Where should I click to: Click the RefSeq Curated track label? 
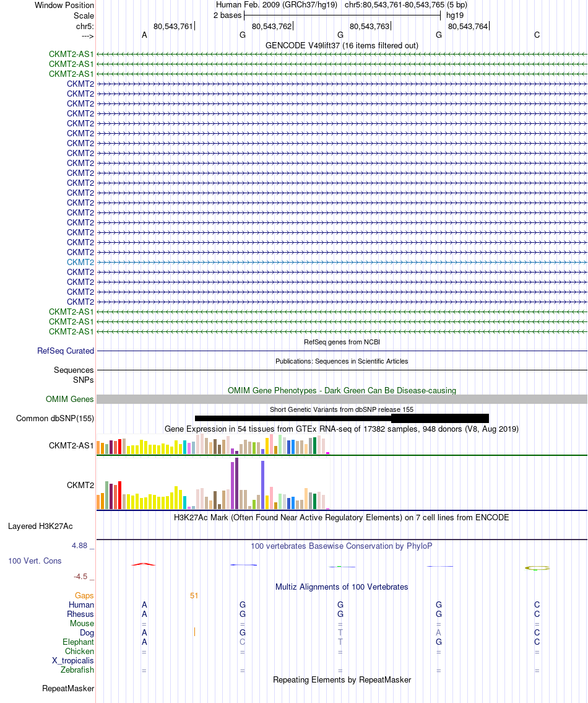[66, 351]
